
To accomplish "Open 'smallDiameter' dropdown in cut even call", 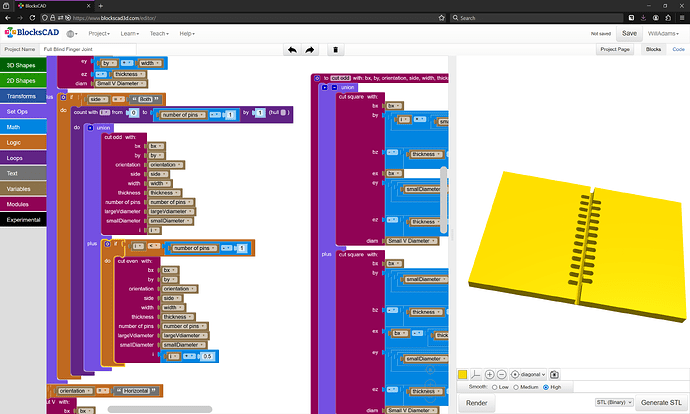I will coord(184,345).
